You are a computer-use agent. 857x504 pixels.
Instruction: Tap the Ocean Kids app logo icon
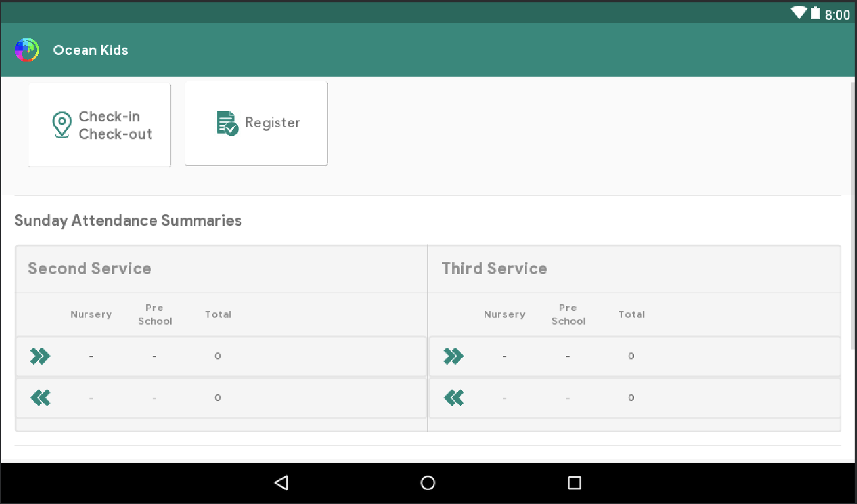coord(27,50)
